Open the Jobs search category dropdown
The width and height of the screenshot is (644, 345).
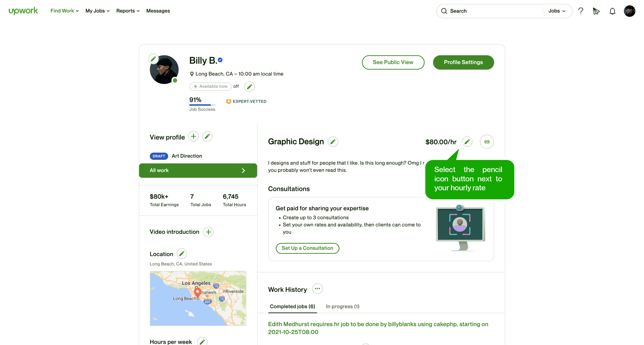click(557, 11)
